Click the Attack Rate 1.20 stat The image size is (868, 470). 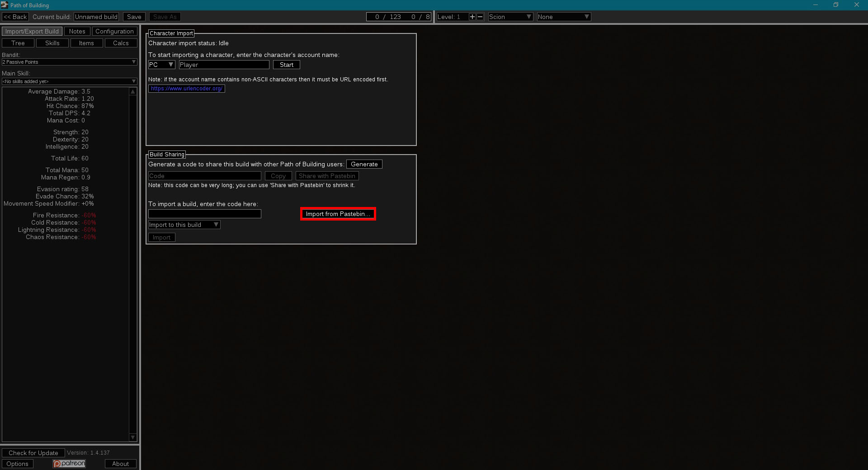[69, 99]
